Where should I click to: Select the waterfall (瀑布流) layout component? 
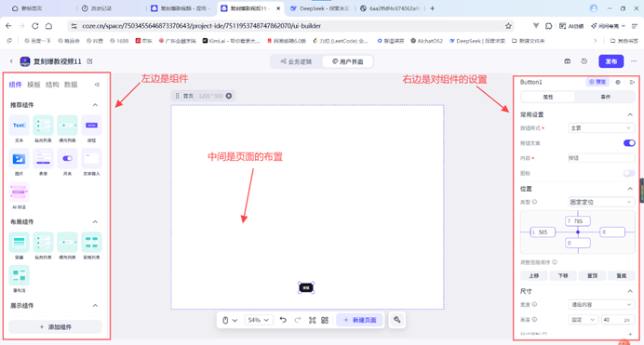(x=19, y=275)
